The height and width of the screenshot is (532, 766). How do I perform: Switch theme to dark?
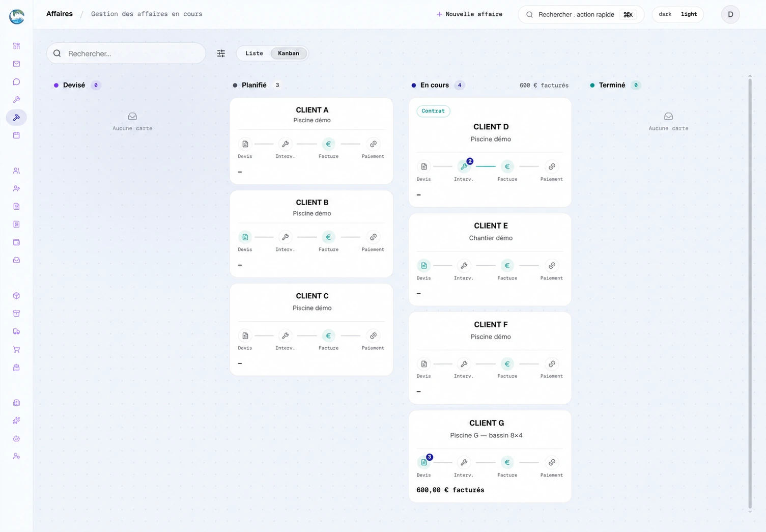click(x=665, y=14)
